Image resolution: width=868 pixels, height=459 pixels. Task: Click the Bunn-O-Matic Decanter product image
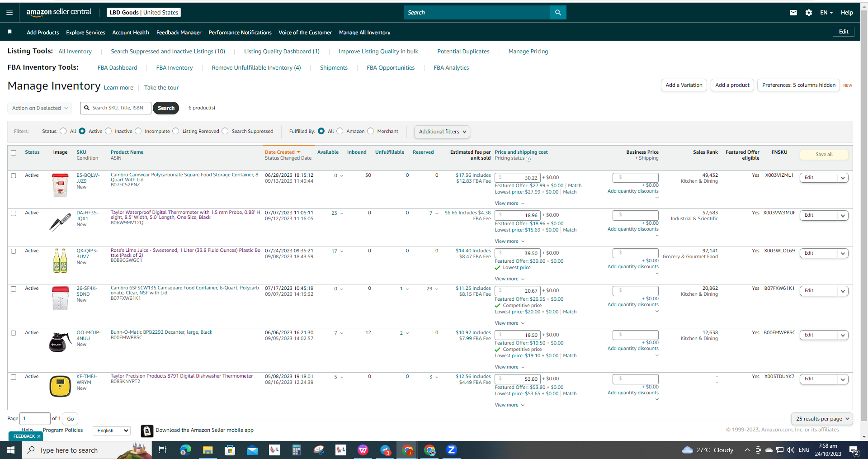[x=60, y=342]
